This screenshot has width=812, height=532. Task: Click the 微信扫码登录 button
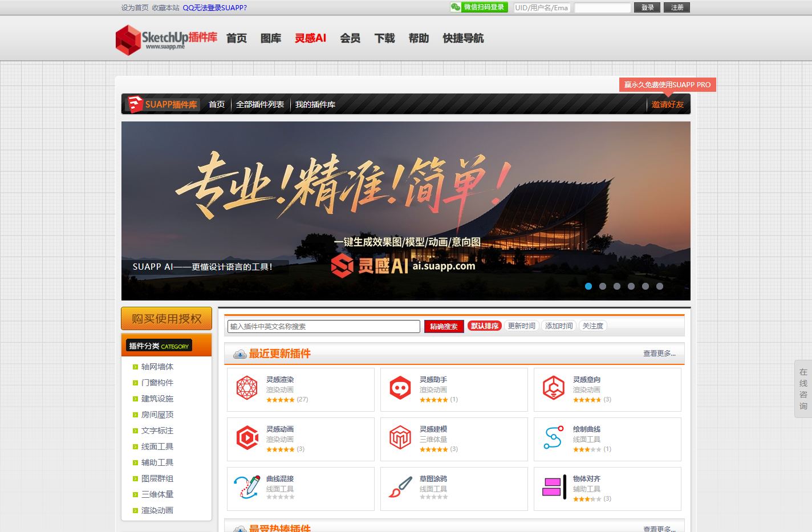click(x=479, y=7)
